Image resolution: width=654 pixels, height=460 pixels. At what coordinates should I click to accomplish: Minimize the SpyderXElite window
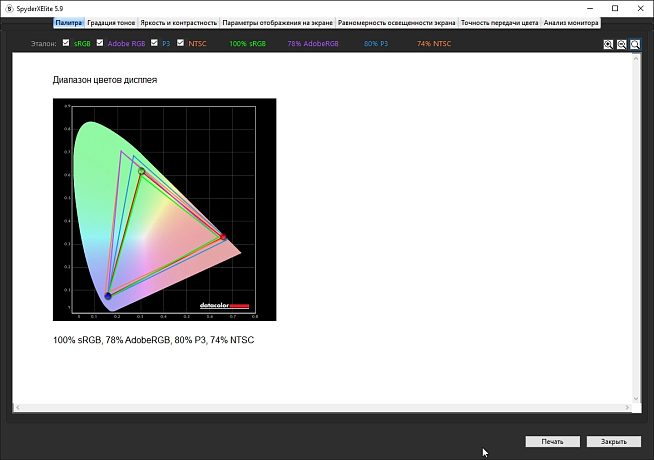click(588, 8)
